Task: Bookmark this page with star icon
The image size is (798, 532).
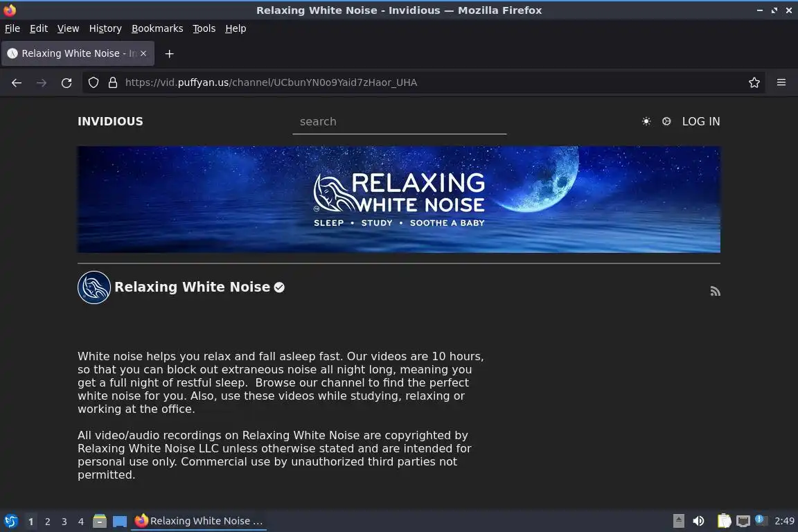Action: tap(754, 82)
